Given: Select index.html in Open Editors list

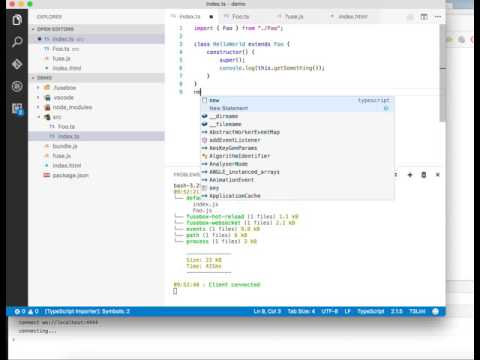Looking at the screenshot, I should (x=97, y=68).
